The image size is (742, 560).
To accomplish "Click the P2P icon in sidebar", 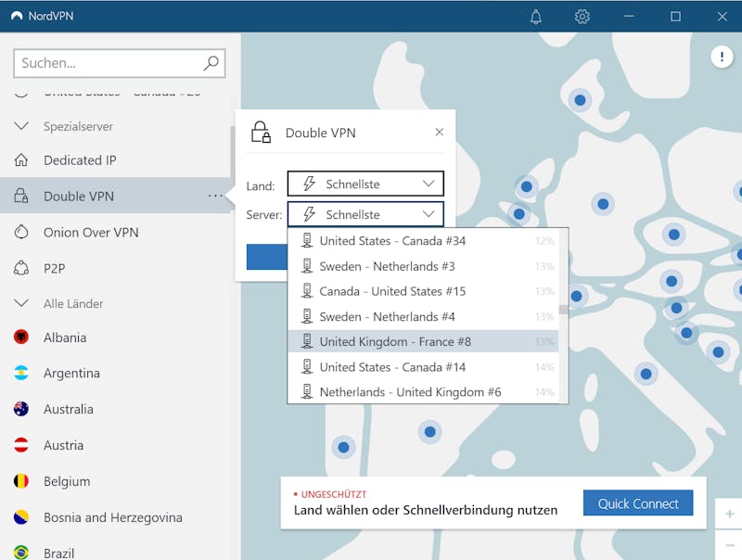I will [21, 268].
